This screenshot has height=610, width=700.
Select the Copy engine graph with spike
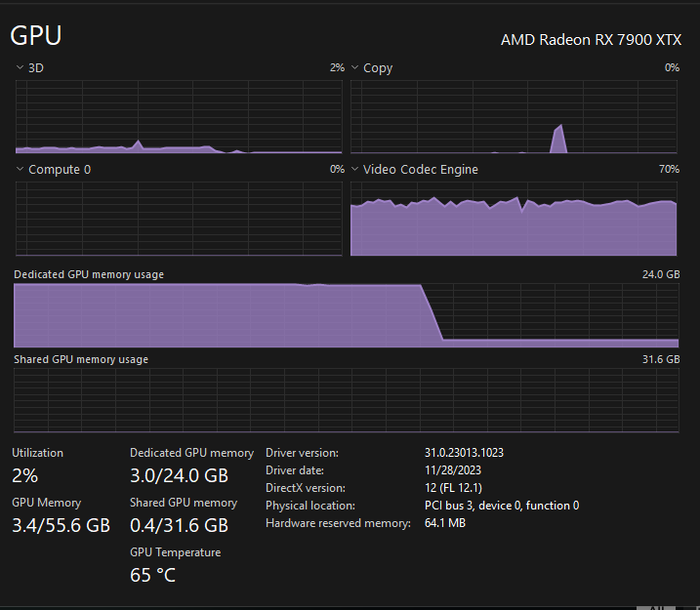point(514,117)
